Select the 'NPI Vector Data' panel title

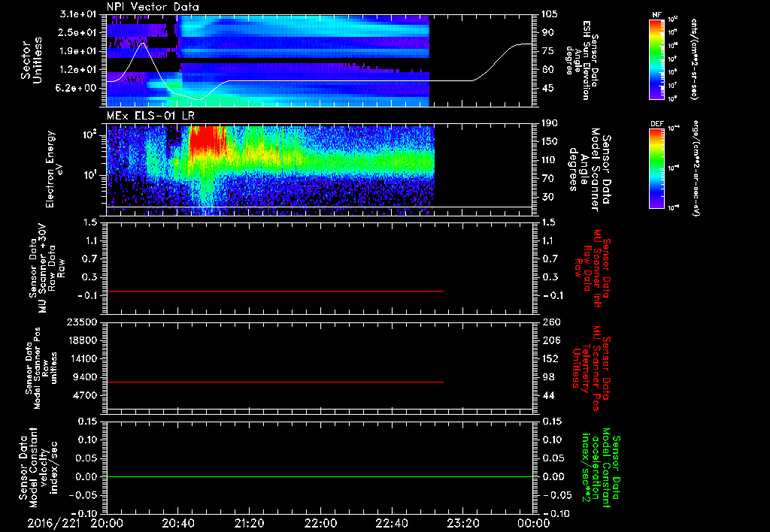(153, 7)
